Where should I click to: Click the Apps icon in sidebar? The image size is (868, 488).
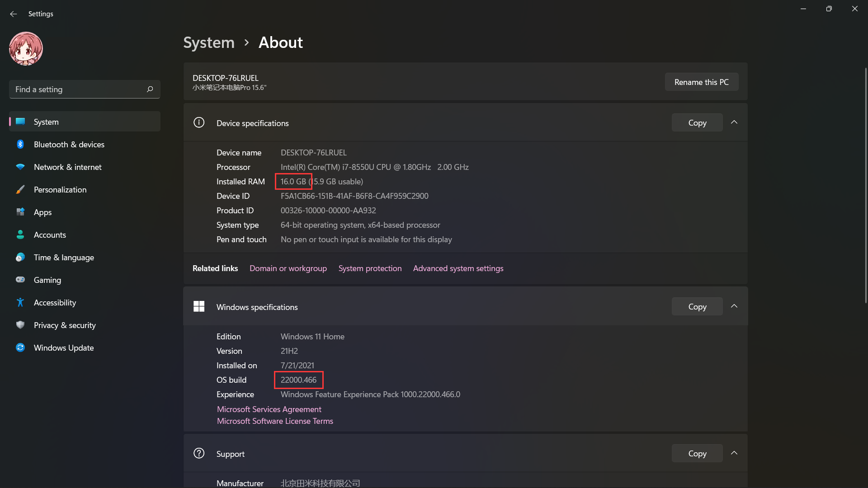pyautogui.click(x=20, y=212)
